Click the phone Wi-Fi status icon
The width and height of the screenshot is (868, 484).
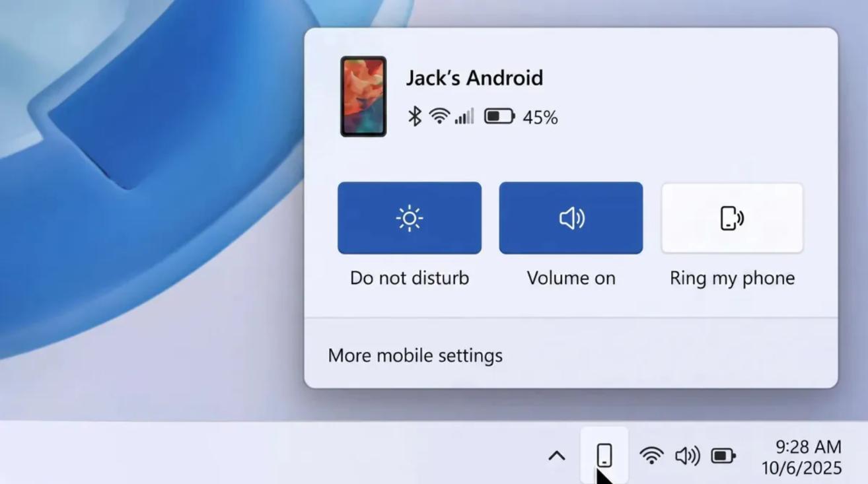pyautogui.click(x=439, y=117)
